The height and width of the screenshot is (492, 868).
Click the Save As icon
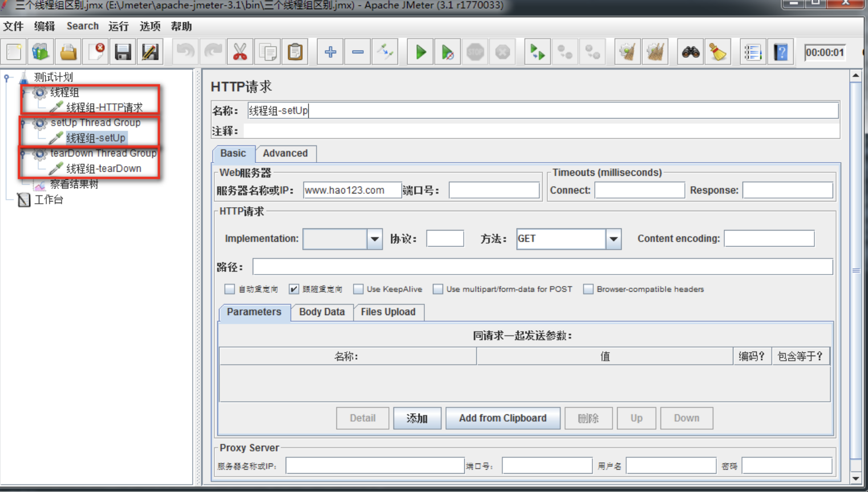(x=151, y=52)
